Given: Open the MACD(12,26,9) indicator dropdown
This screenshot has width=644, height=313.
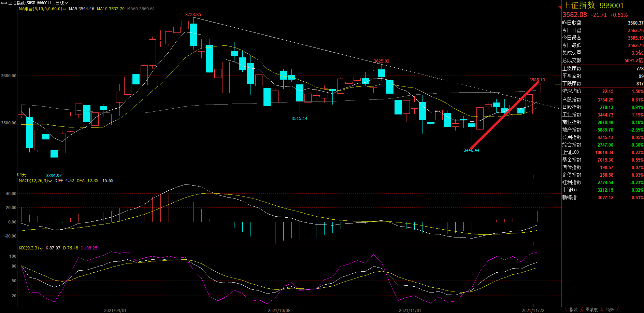Looking at the screenshot, I should (50, 181).
